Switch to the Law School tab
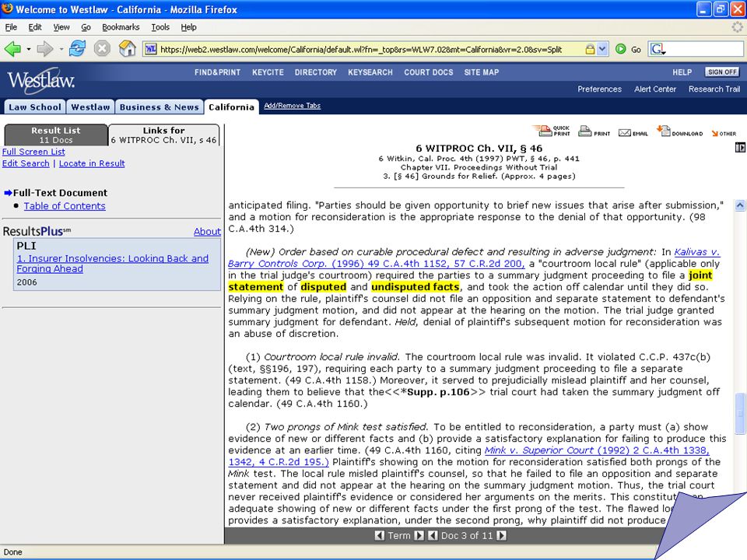 click(x=35, y=107)
